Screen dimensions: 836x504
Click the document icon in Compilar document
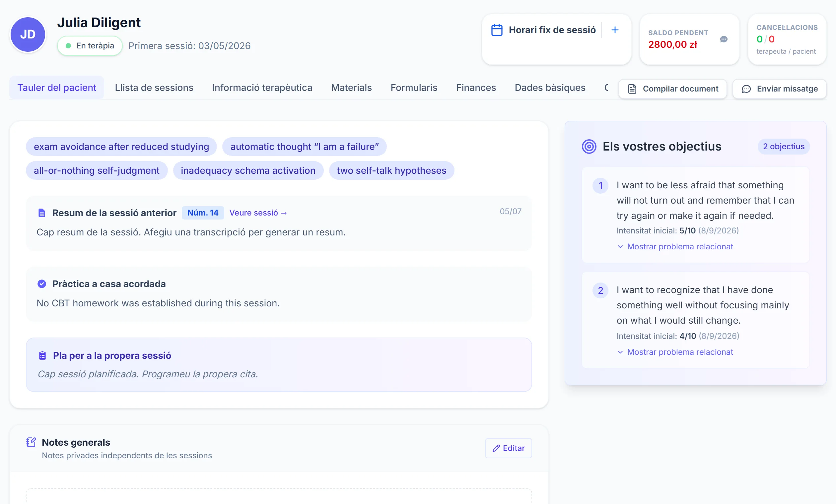coord(632,89)
